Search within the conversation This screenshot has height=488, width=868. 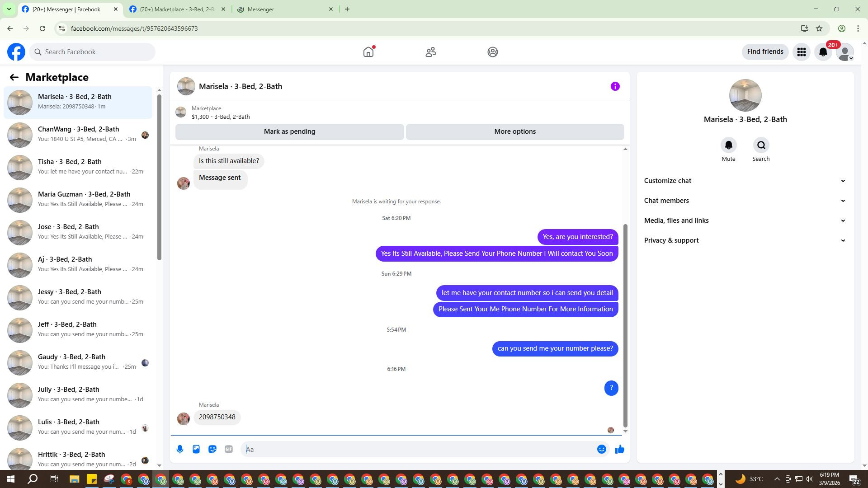pos(761,145)
